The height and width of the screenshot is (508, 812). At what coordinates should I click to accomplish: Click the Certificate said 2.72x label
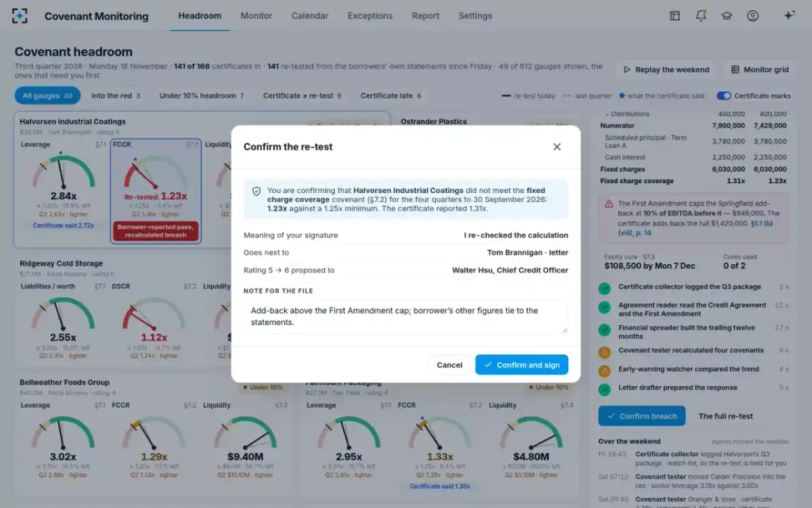click(x=64, y=226)
